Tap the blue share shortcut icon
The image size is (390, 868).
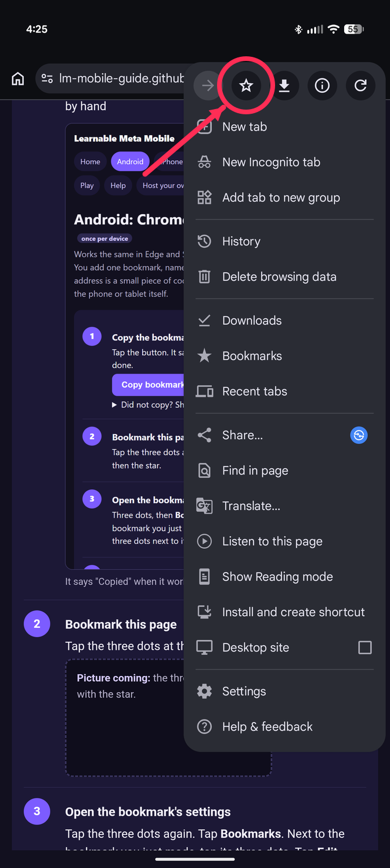(359, 435)
